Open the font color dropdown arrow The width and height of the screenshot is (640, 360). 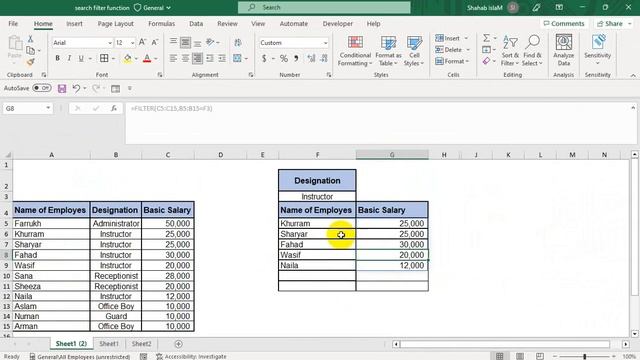point(156,59)
